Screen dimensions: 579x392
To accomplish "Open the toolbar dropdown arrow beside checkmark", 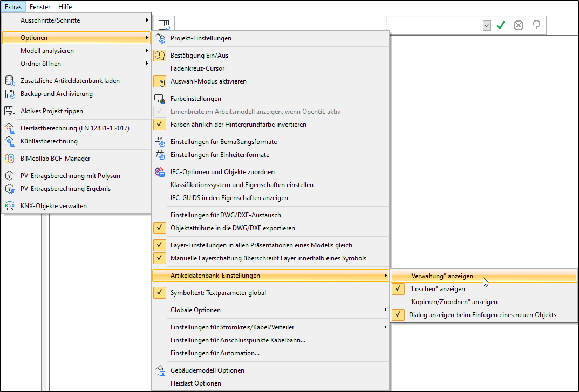I will (487, 25).
